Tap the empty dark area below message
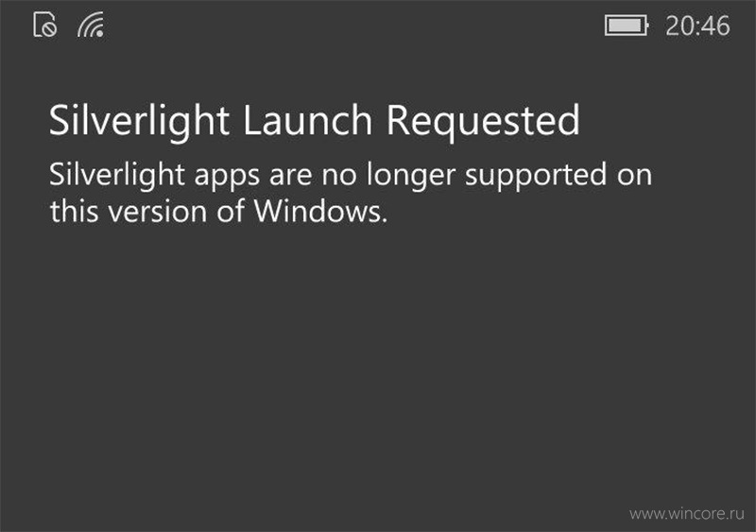The width and height of the screenshot is (756, 532). [378, 367]
